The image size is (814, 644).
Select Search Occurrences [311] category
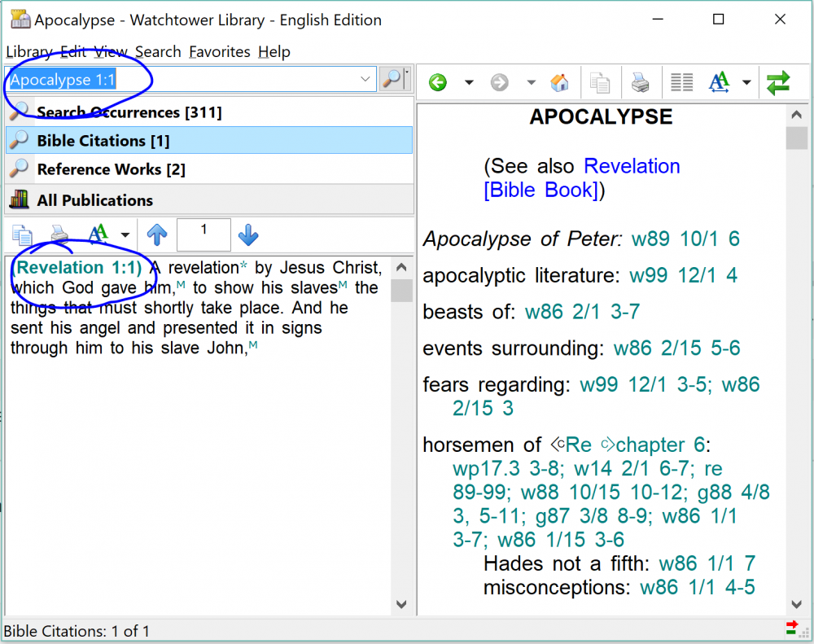[x=129, y=112]
